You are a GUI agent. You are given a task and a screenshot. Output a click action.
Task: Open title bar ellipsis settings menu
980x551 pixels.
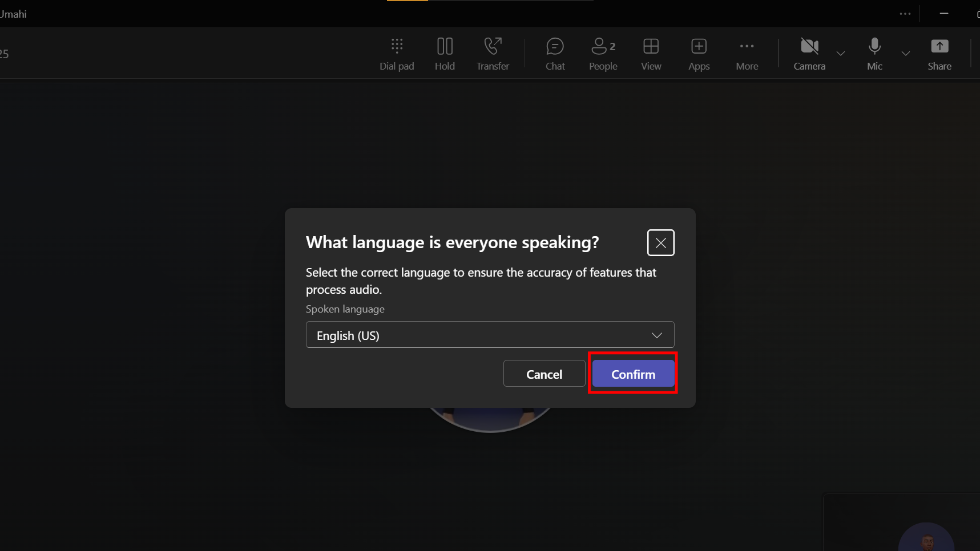(x=905, y=14)
